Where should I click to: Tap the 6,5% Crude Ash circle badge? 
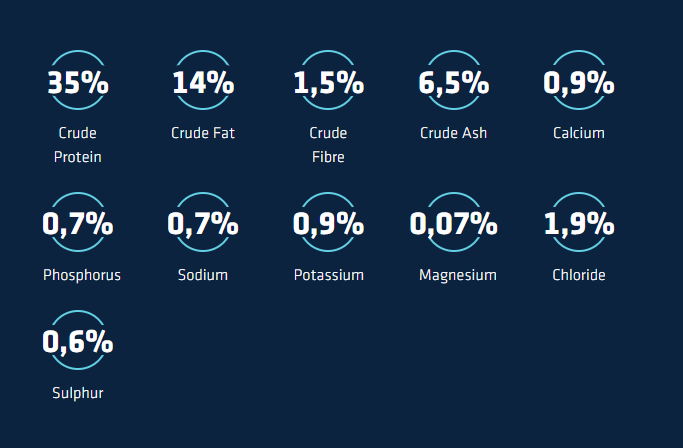pyautogui.click(x=454, y=82)
